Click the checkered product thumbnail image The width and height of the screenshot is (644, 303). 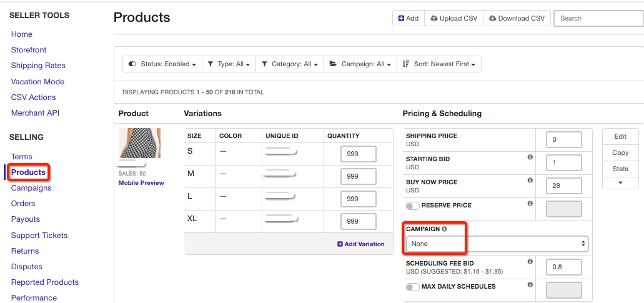(140, 143)
